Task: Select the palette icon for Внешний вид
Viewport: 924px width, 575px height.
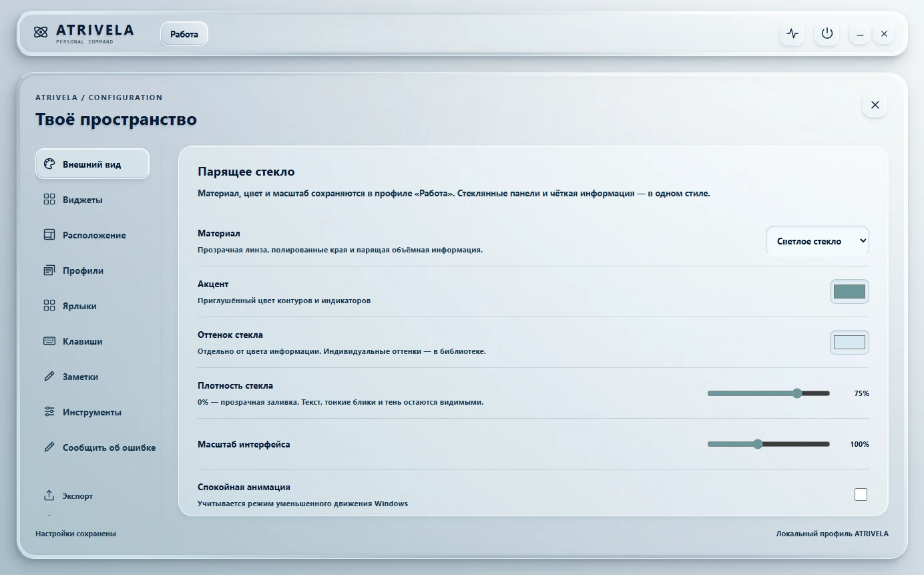Action: (49, 164)
